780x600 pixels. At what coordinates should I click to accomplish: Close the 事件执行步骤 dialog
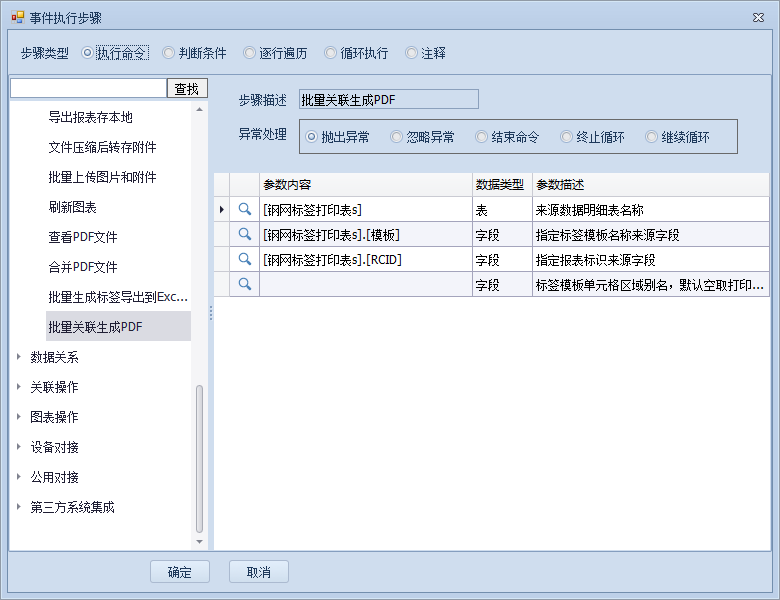[x=758, y=18]
